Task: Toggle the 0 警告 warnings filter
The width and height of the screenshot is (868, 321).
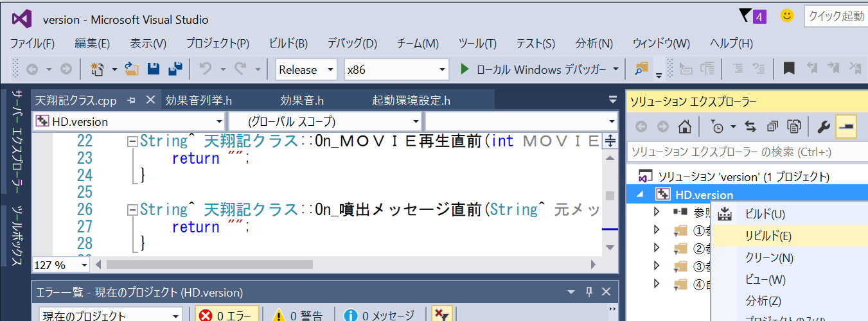Action: coord(299,315)
